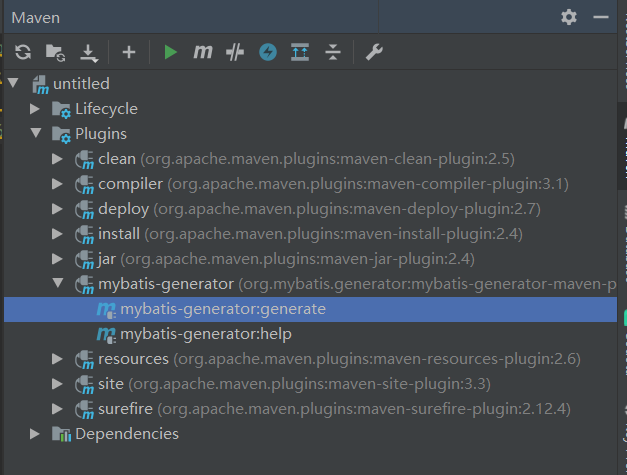Viewport: 627px width, 475px height.
Task: Toggle Offline Mode lightning icon
Action: click(x=268, y=52)
